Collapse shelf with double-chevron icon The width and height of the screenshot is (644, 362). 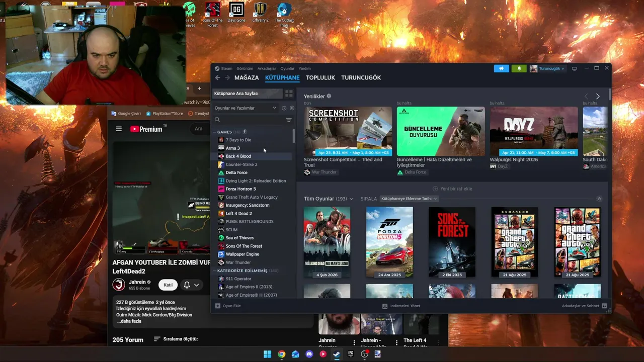coord(599,199)
